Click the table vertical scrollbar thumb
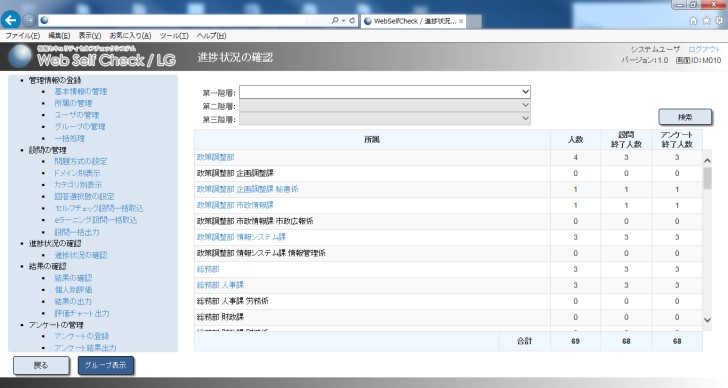Viewport: 728px width, 388px height. coord(708,179)
